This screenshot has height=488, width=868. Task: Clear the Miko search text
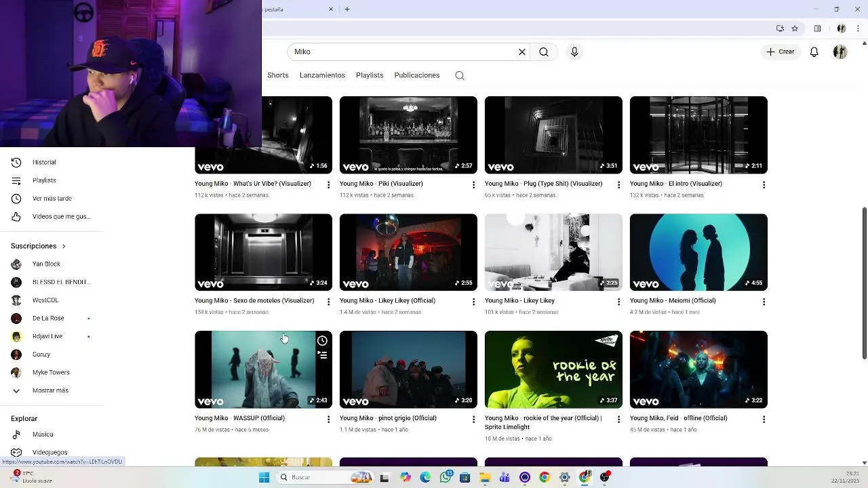click(522, 52)
